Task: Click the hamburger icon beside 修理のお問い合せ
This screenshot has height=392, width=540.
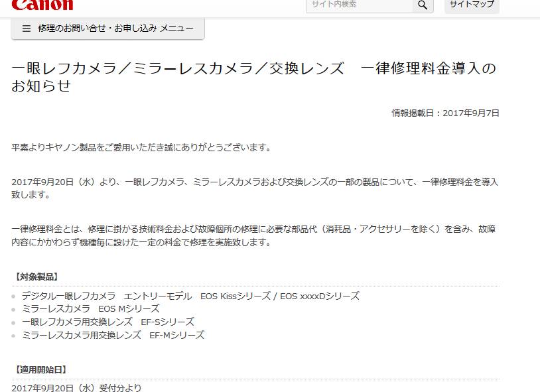Action: 27,29
